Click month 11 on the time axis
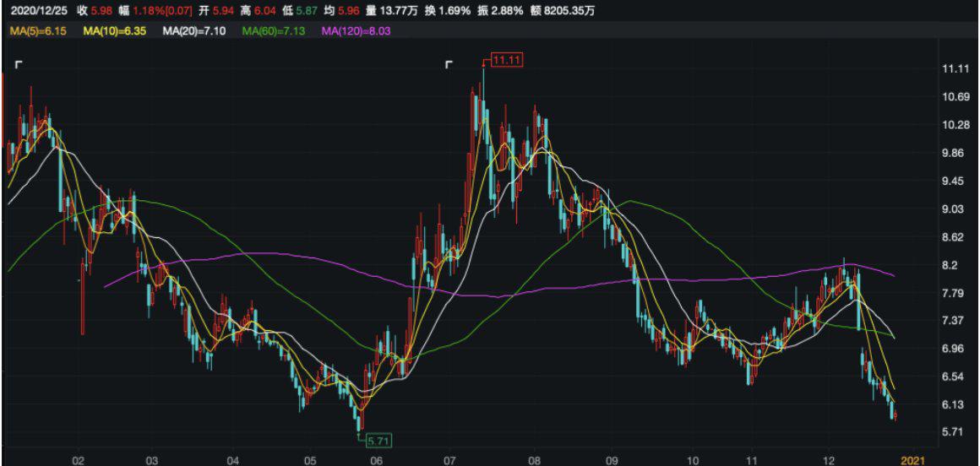Viewport: 980px width, 466px height. pyautogui.click(x=750, y=460)
